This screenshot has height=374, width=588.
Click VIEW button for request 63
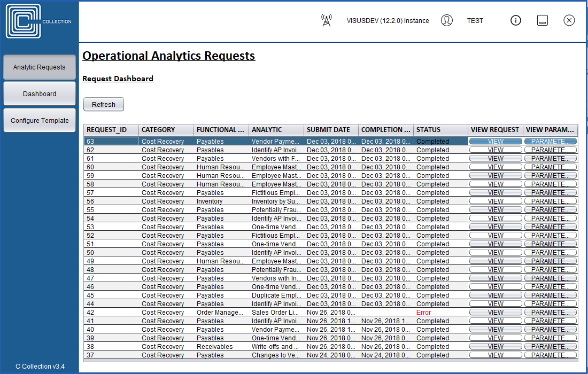pos(496,141)
